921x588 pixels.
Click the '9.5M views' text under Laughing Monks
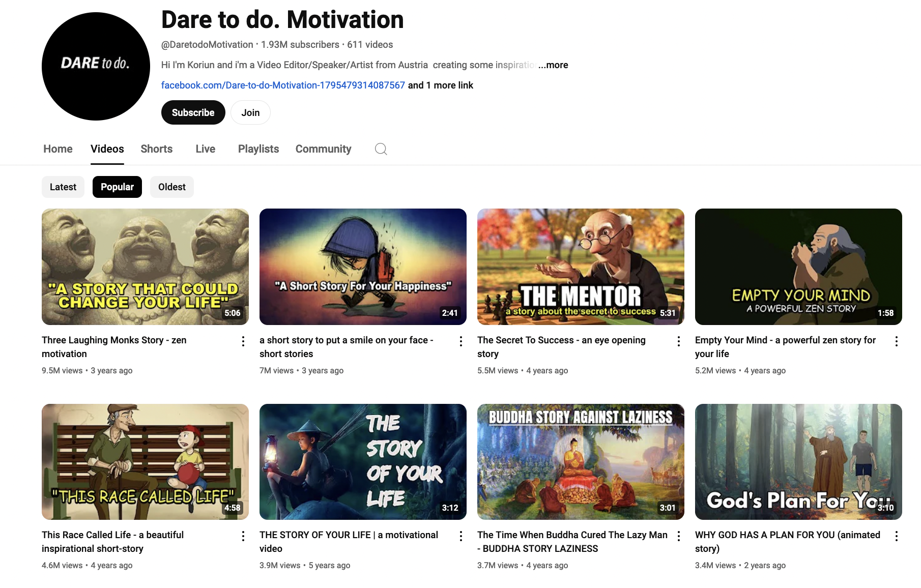point(62,371)
